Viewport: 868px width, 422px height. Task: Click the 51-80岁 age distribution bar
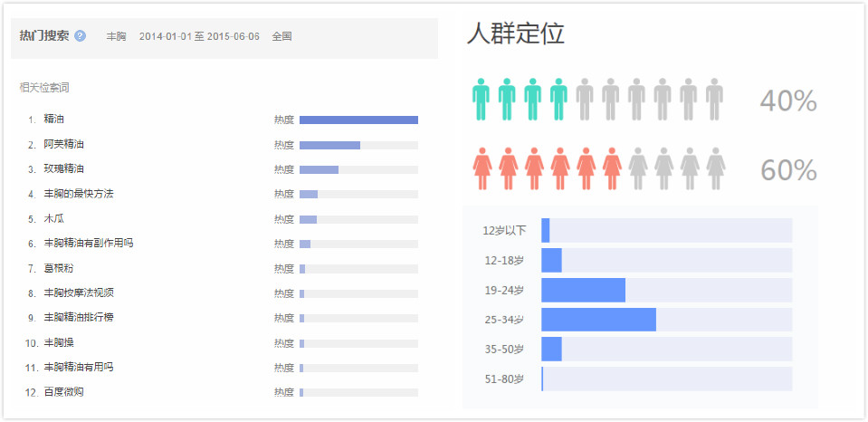pyautogui.click(x=666, y=379)
